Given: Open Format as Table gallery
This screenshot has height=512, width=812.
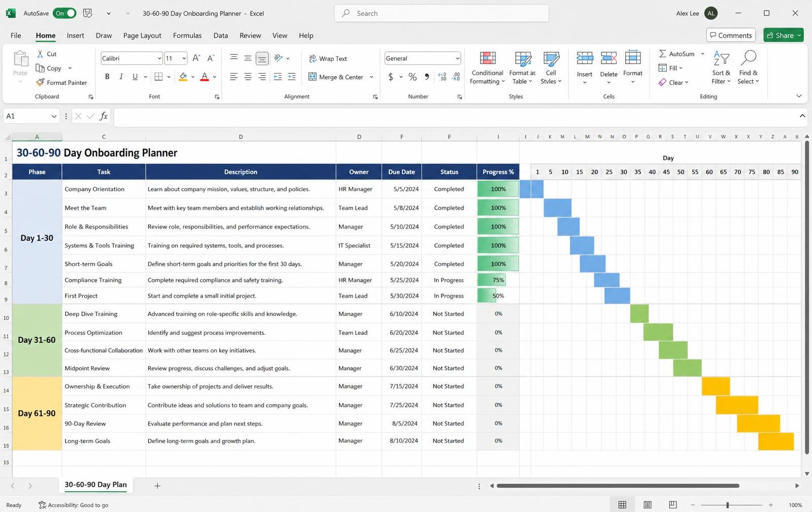Looking at the screenshot, I should point(522,68).
